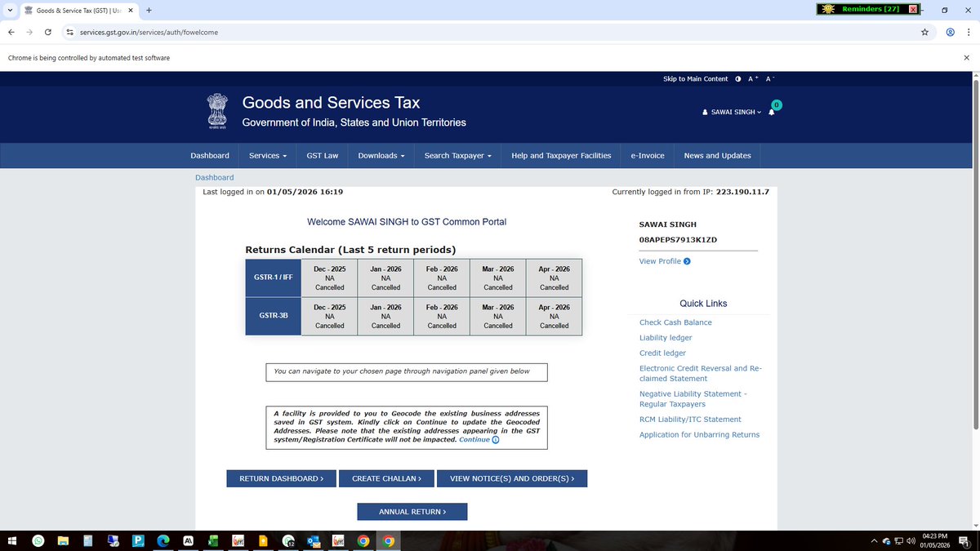Expand the Downloads menu
The height and width of the screenshot is (551, 980).
point(381,155)
